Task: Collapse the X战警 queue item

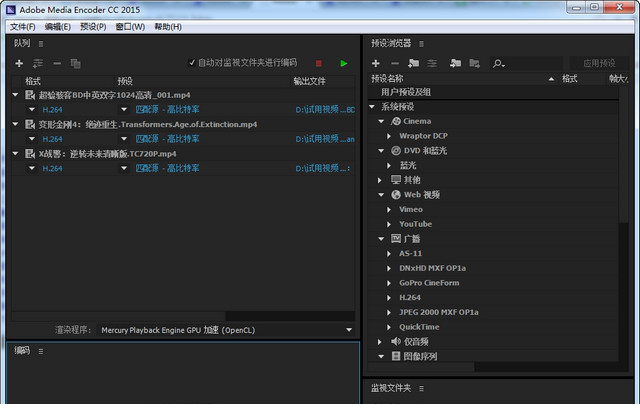Action: [x=16, y=153]
